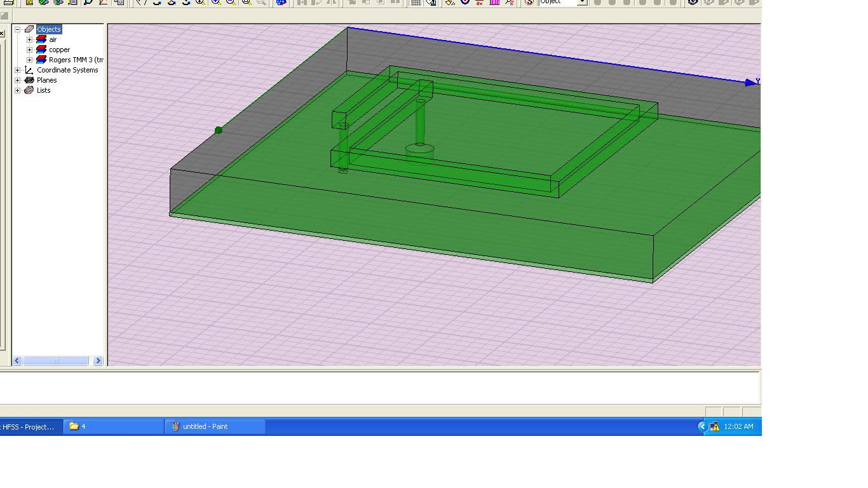Click the red circled S toolbar icon
Image resolution: width=868 pixels, height=488 pixels.
pos(529,3)
